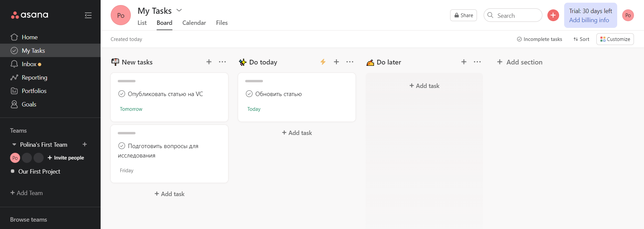Switch to the Calendar tab
This screenshot has width=644, height=229.
[x=194, y=23]
